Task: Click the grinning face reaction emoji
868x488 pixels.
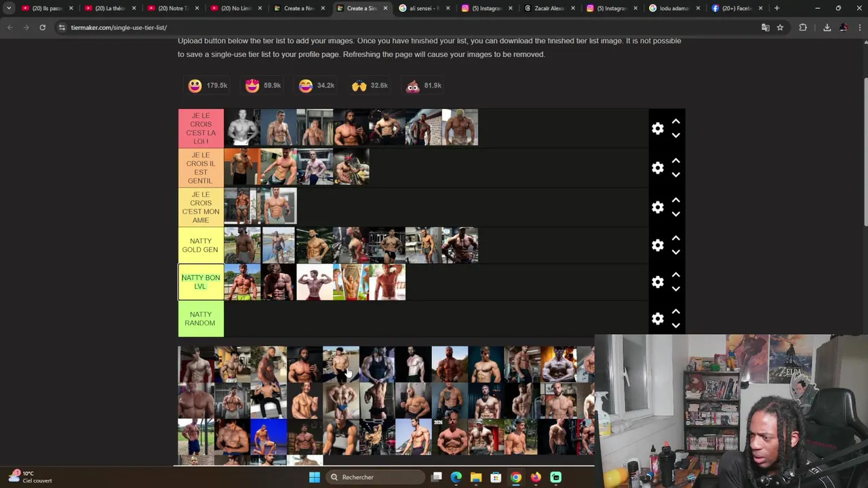Action: pyautogui.click(x=195, y=85)
